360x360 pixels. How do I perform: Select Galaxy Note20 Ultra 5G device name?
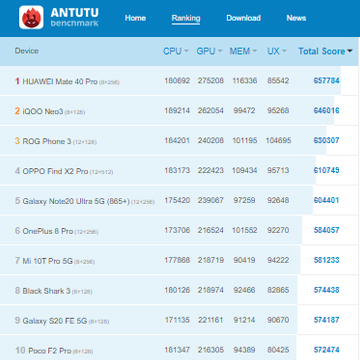(76, 201)
